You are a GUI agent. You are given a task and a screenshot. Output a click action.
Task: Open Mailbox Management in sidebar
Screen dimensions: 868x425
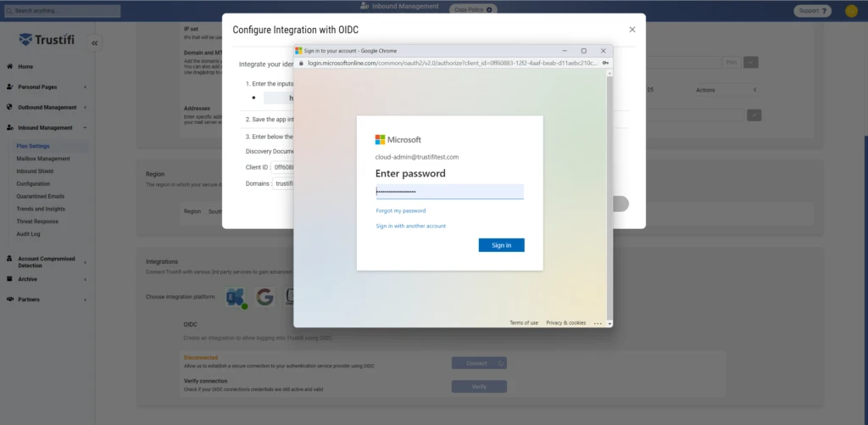43,159
